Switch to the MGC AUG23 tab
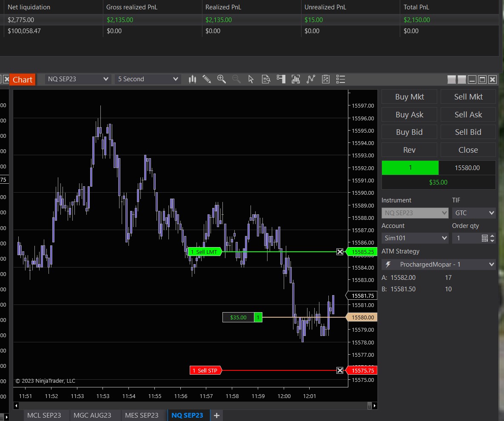The width and height of the screenshot is (504, 421). [x=92, y=415]
